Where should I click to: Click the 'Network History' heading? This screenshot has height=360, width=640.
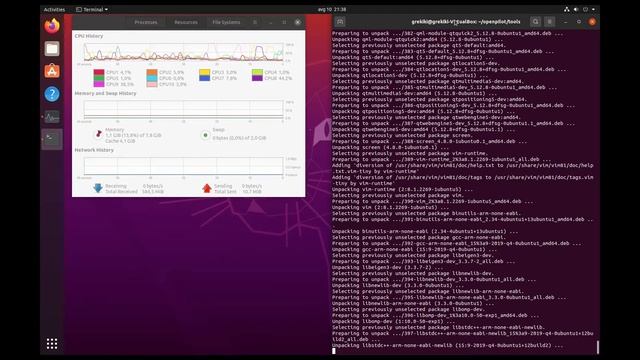click(94, 150)
